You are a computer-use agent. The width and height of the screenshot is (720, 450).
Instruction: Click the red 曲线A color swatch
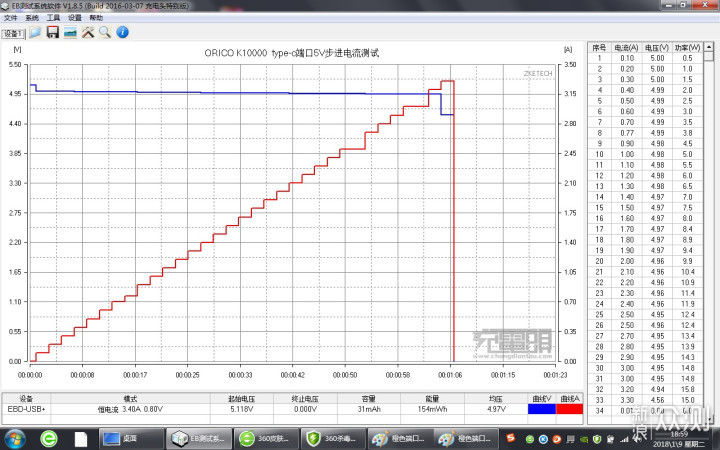[x=569, y=408]
